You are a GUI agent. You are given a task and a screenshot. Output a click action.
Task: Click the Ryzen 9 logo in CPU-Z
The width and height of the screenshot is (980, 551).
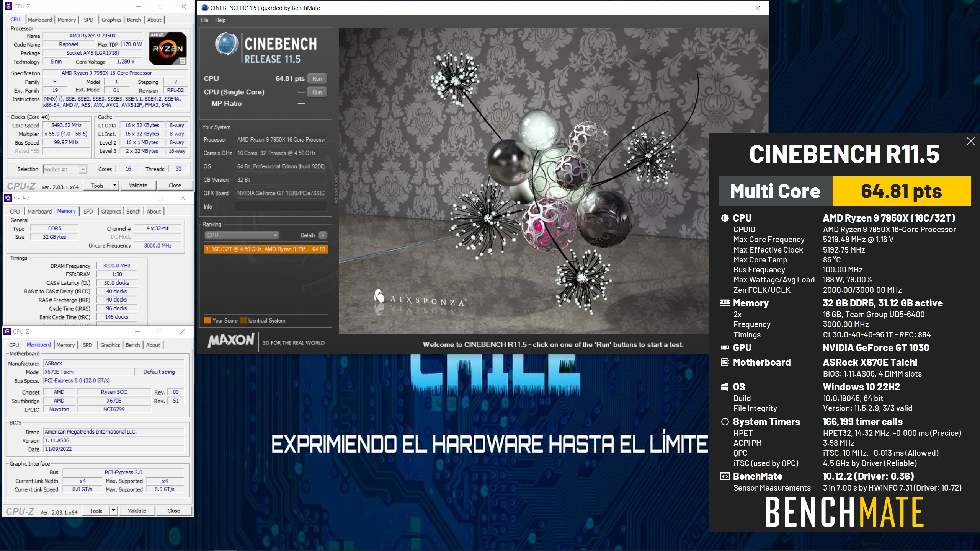168,48
